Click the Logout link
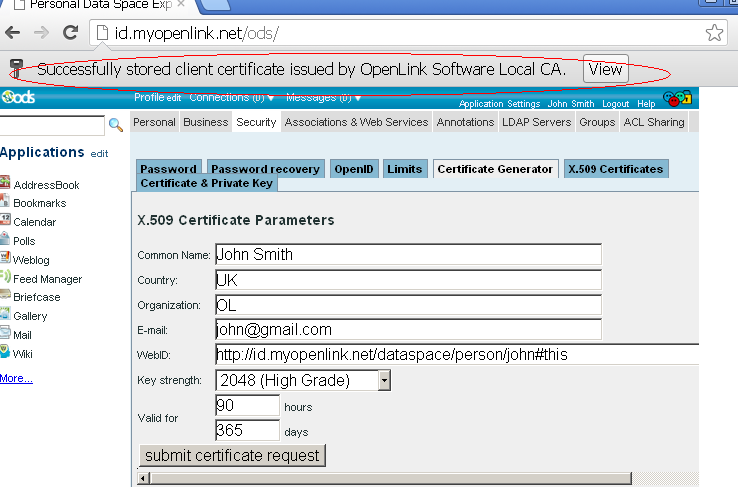 pos(615,104)
